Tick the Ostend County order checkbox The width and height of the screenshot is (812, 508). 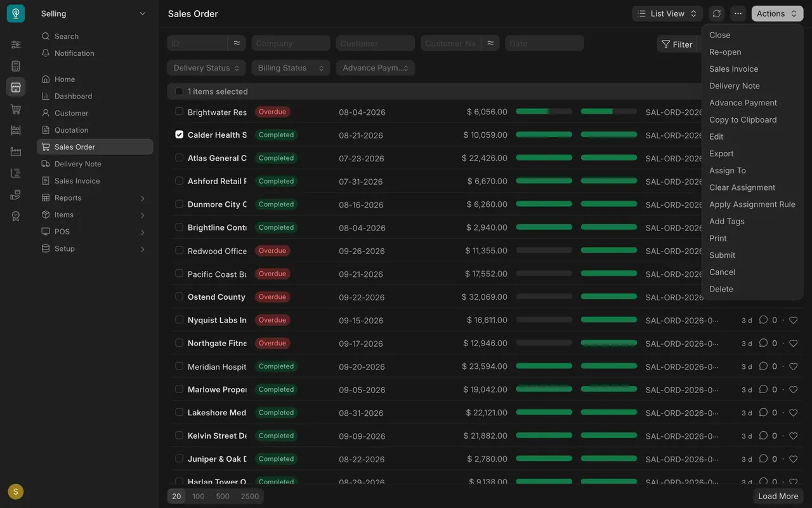coord(179,297)
